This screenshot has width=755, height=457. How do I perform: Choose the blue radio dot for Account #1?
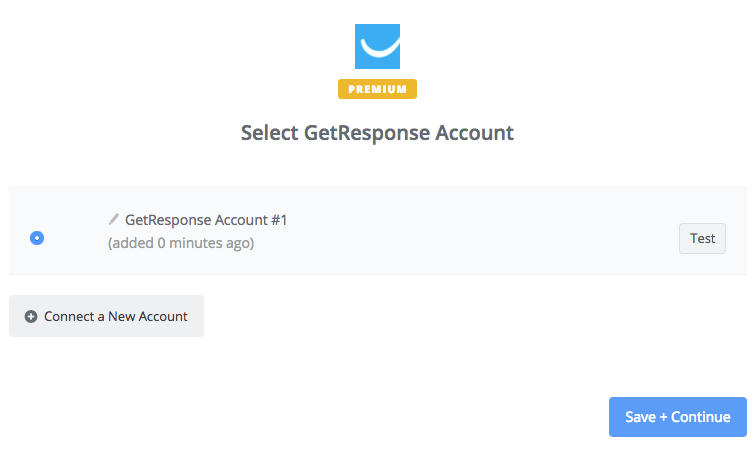pos(37,238)
